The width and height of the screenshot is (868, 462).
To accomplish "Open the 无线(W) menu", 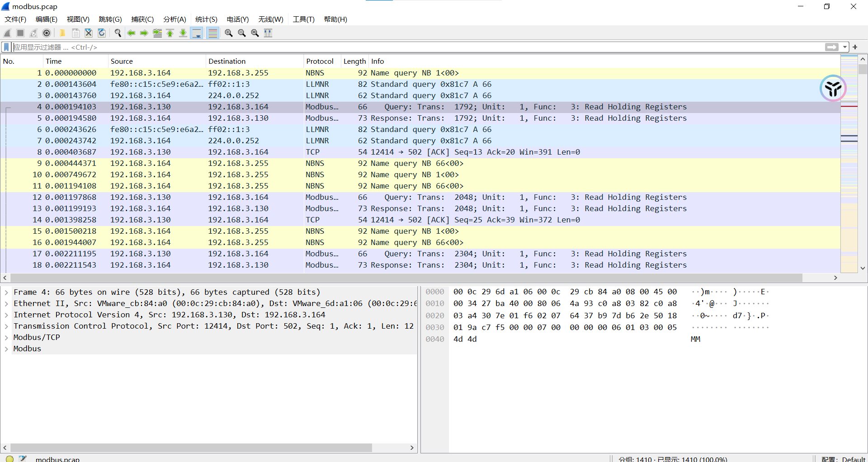I will (x=271, y=19).
